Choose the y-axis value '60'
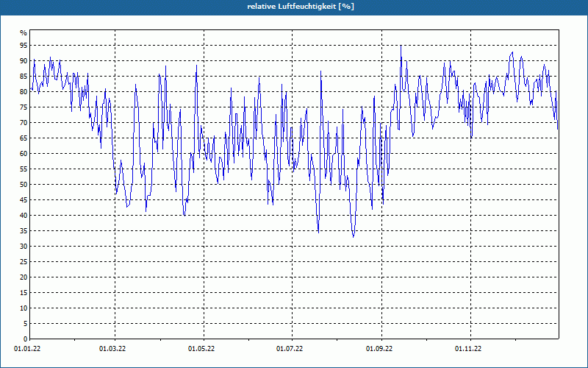Viewport: 588px width, 368px height. tap(24, 154)
